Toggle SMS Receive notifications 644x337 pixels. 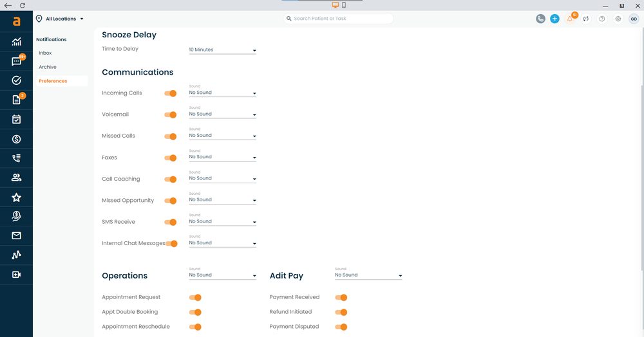(x=171, y=223)
